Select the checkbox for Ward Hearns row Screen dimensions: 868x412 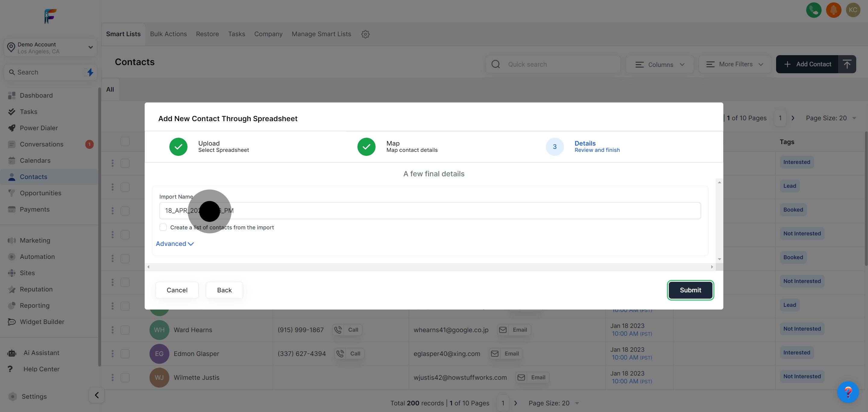tap(125, 330)
